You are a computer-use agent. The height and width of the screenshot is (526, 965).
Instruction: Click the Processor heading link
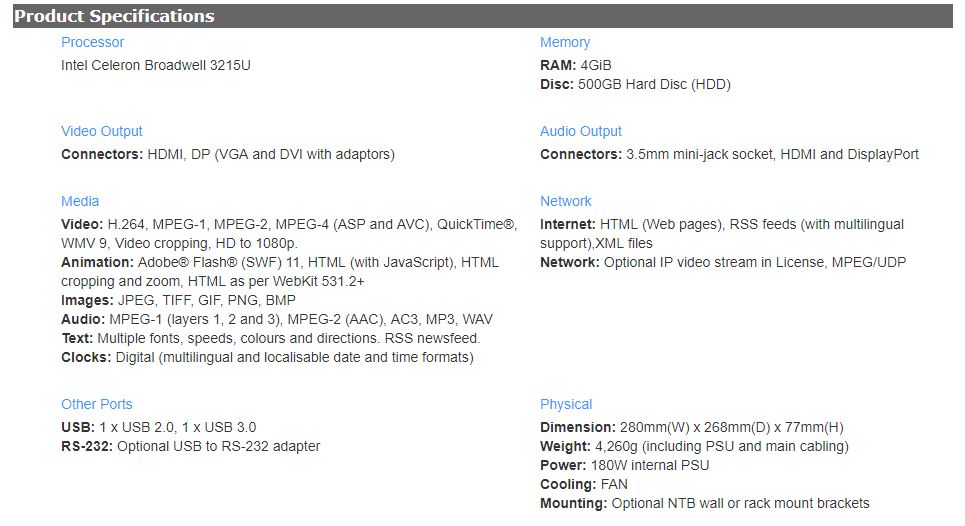[x=92, y=42]
